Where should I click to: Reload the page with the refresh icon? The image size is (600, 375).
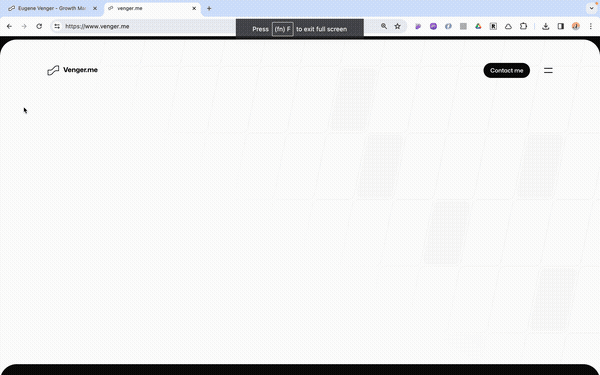tap(39, 26)
